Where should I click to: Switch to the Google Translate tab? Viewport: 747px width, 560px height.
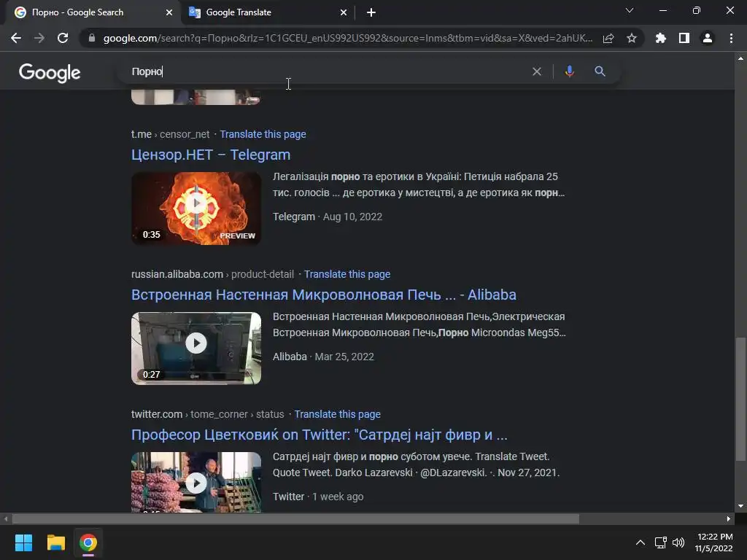(x=267, y=13)
